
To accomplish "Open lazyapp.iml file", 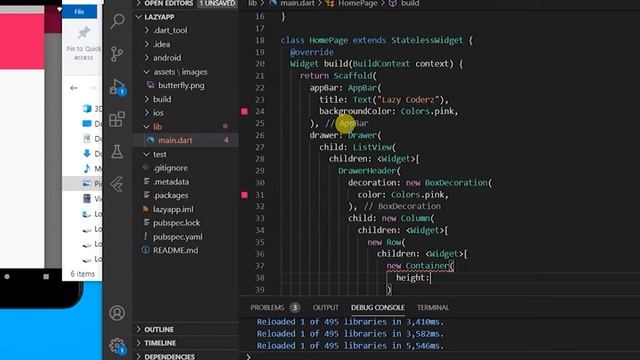I will (x=173, y=209).
